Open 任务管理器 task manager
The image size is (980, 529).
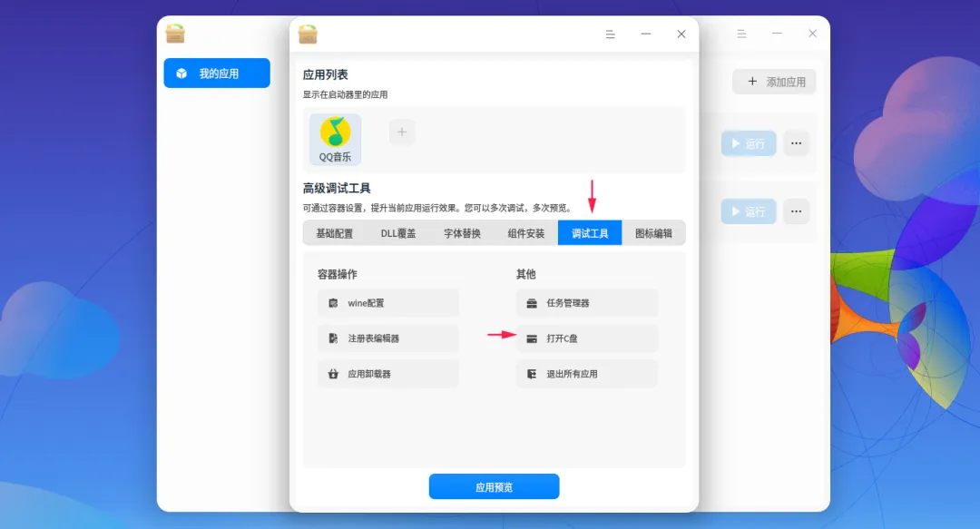click(587, 303)
